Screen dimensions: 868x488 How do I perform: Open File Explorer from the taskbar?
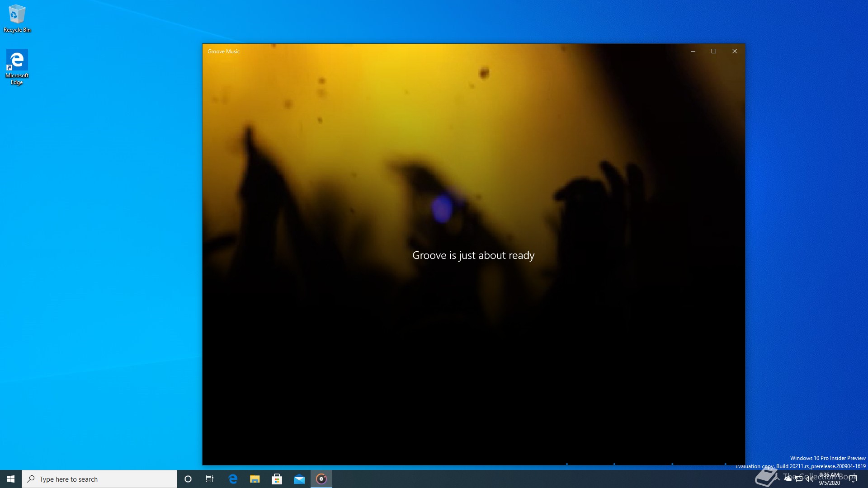[x=255, y=479]
